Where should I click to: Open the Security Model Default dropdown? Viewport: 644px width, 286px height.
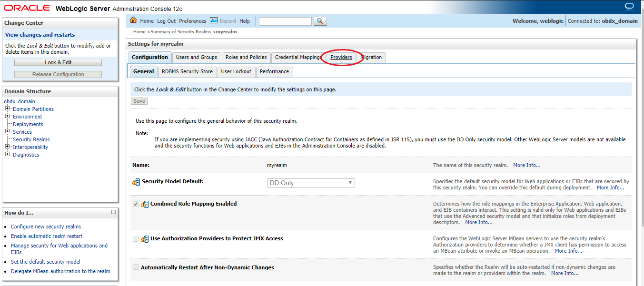311,183
